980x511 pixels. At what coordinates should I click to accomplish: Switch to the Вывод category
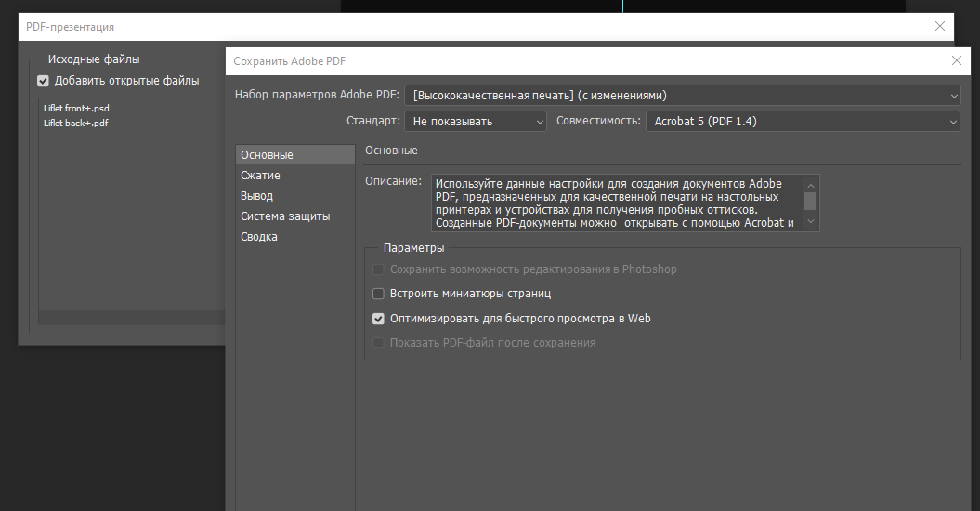pos(295,196)
